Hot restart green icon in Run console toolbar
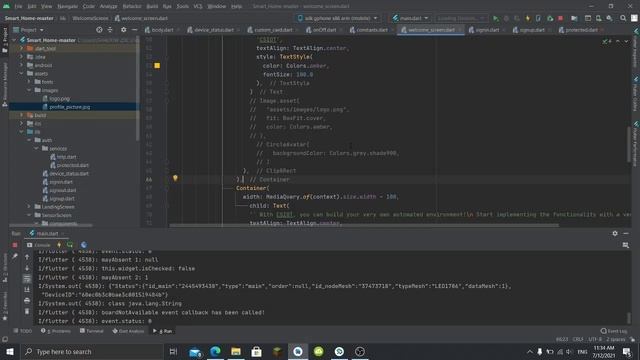This screenshot has height=360, width=640. click(70, 245)
